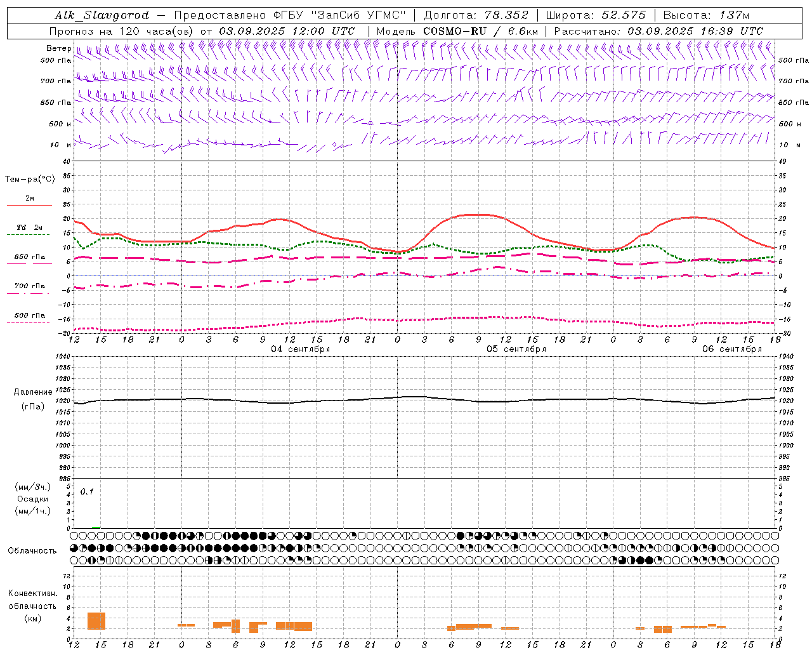812x650 pixels.
Task: Select the 700 гПа temperature legend label
Action: [x=30, y=286]
